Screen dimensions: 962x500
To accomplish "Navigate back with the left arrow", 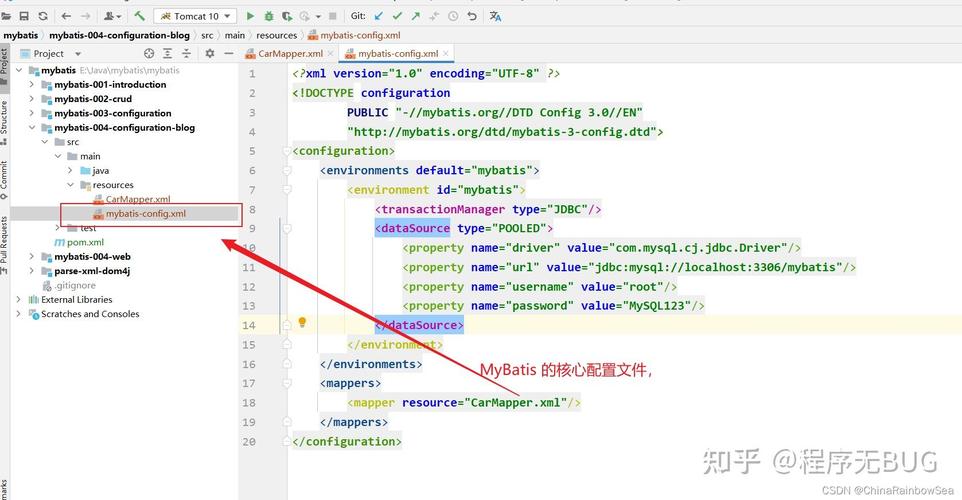I will (x=66, y=16).
